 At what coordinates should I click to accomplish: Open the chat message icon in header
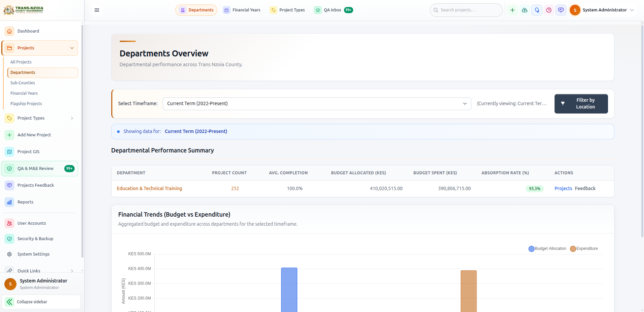click(561, 10)
